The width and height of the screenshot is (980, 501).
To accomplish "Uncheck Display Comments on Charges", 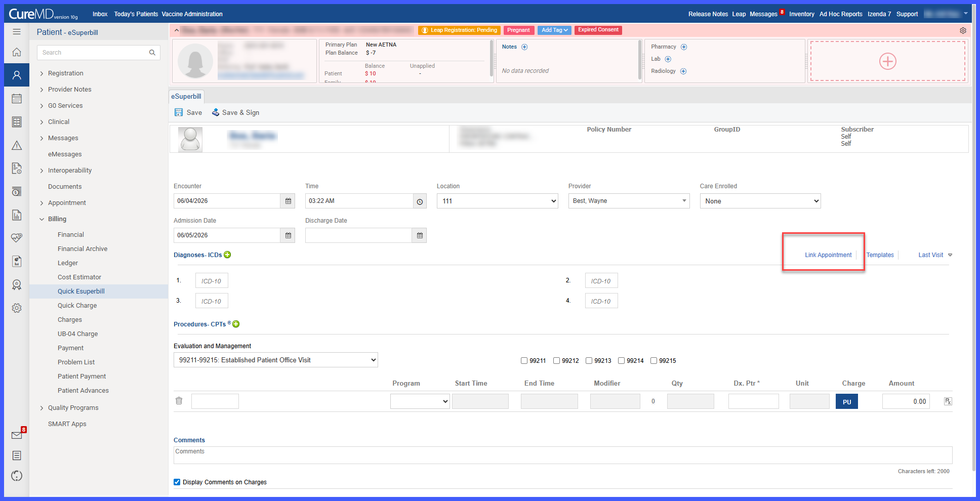I will (177, 482).
